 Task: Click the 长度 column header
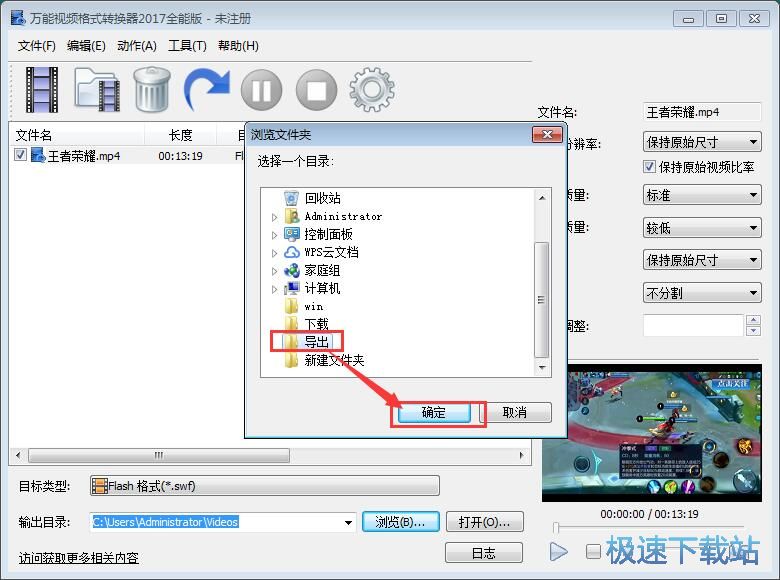click(180, 135)
